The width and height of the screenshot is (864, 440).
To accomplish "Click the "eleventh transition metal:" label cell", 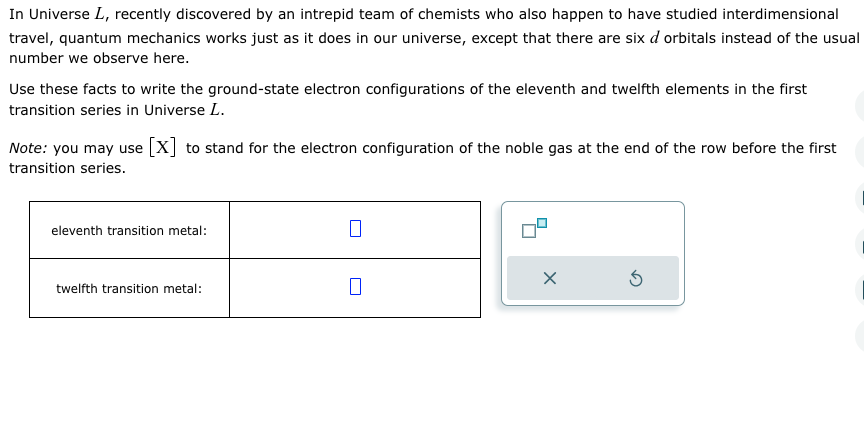I will click(x=129, y=230).
